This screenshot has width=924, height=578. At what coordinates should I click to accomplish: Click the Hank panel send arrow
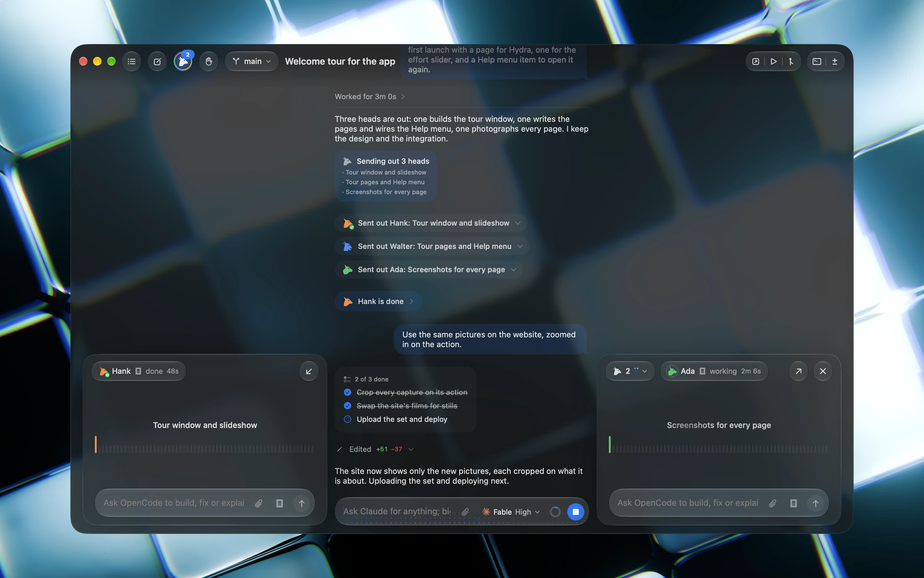coord(302,503)
